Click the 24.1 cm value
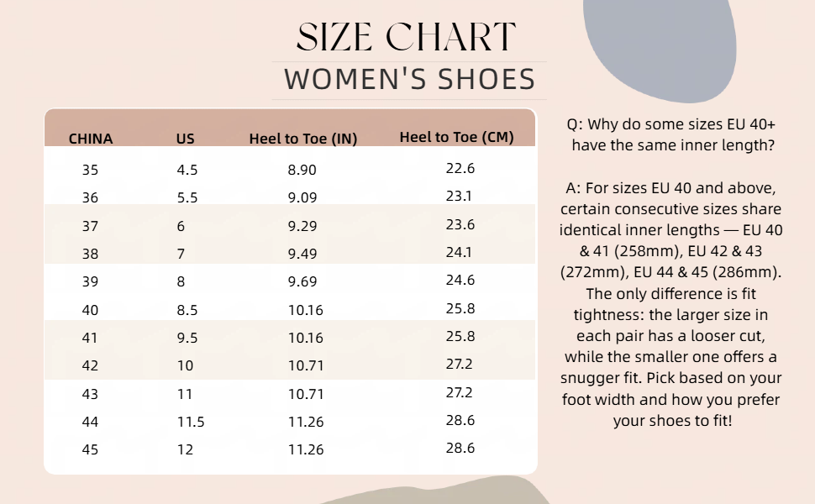Screen dimensions: 815x504 point(459,252)
